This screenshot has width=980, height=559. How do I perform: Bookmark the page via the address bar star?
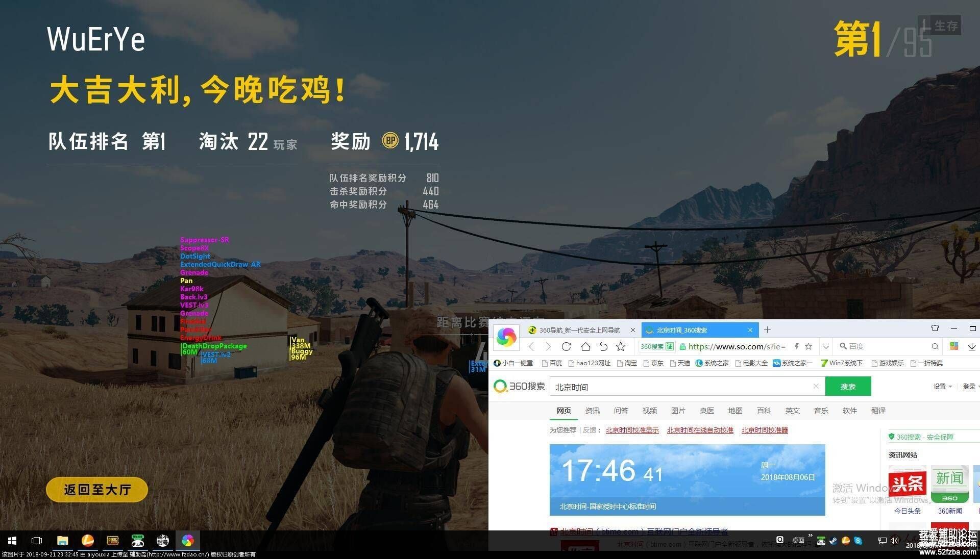(x=808, y=346)
